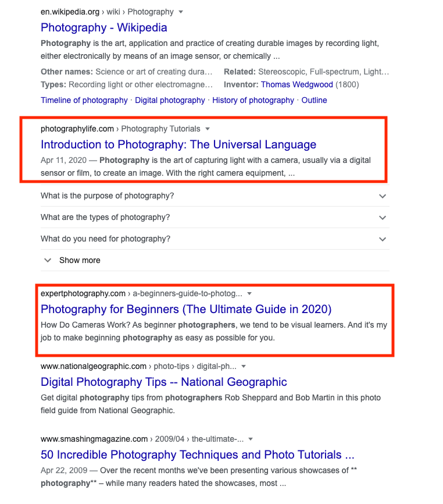Open dropdown arrow next to en.wikipedia.org URL
Image resolution: width=443 pixels, height=504 pixels.
click(181, 12)
